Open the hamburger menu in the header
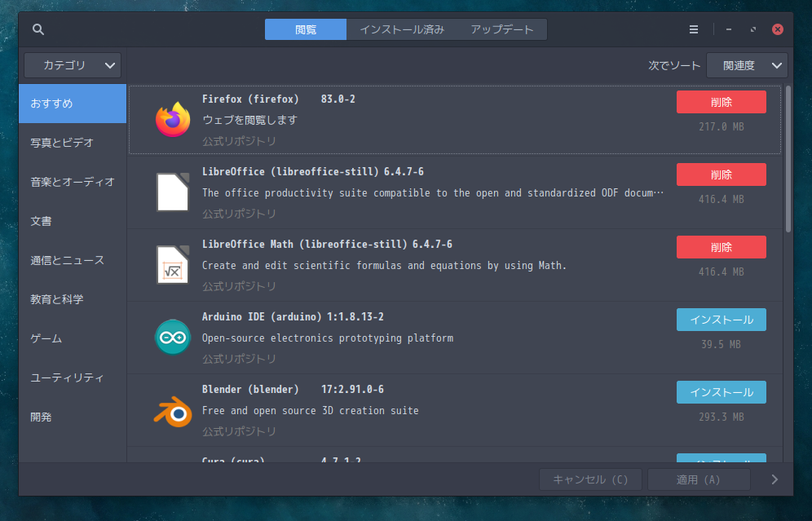This screenshot has width=812, height=521. (694, 29)
